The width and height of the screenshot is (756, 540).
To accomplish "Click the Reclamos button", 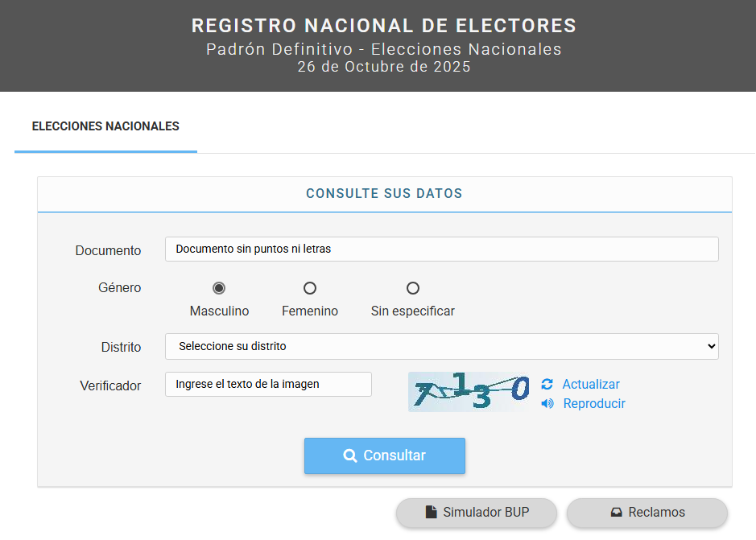I will [x=647, y=513].
